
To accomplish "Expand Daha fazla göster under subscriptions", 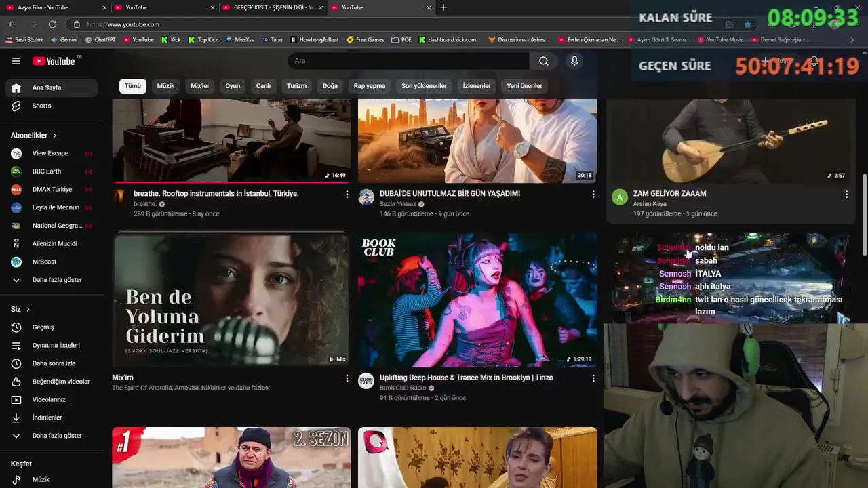I will 52,280.
